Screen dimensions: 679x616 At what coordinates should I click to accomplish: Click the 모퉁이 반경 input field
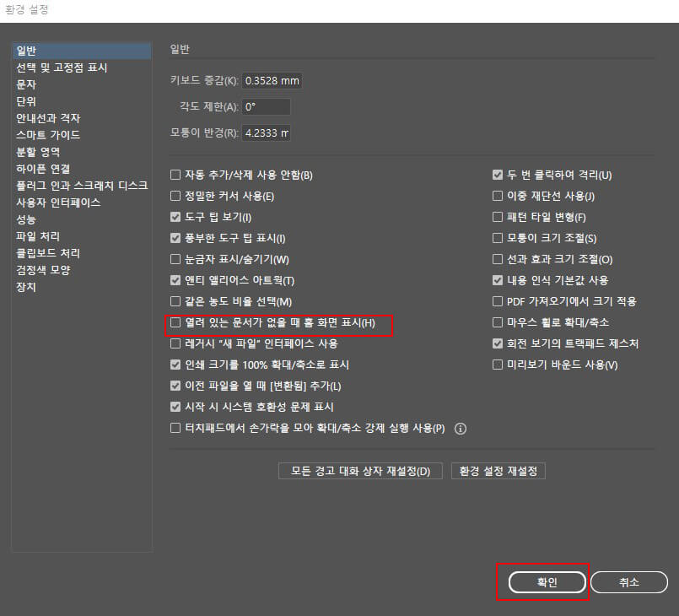266,133
